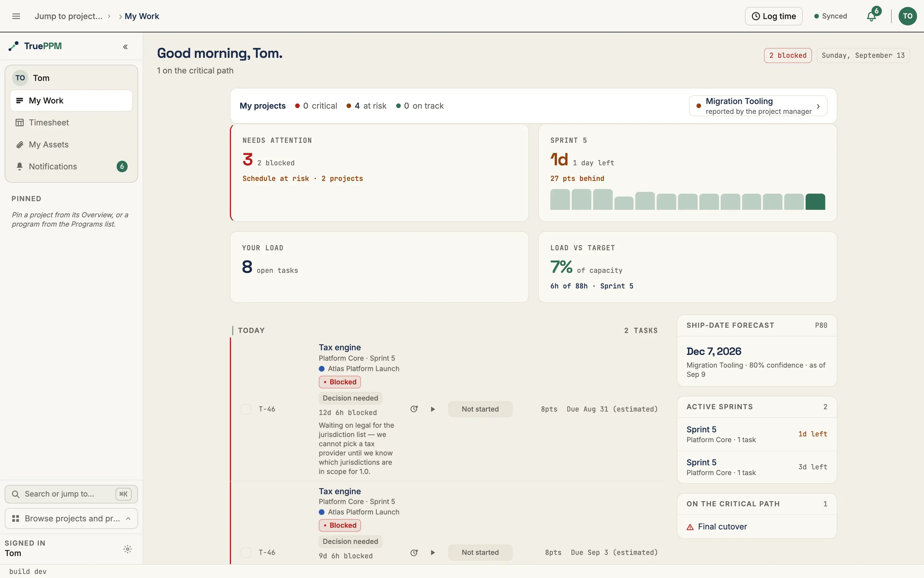
Task: Open the Migration Tooling project card chevron
Action: [x=818, y=106]
